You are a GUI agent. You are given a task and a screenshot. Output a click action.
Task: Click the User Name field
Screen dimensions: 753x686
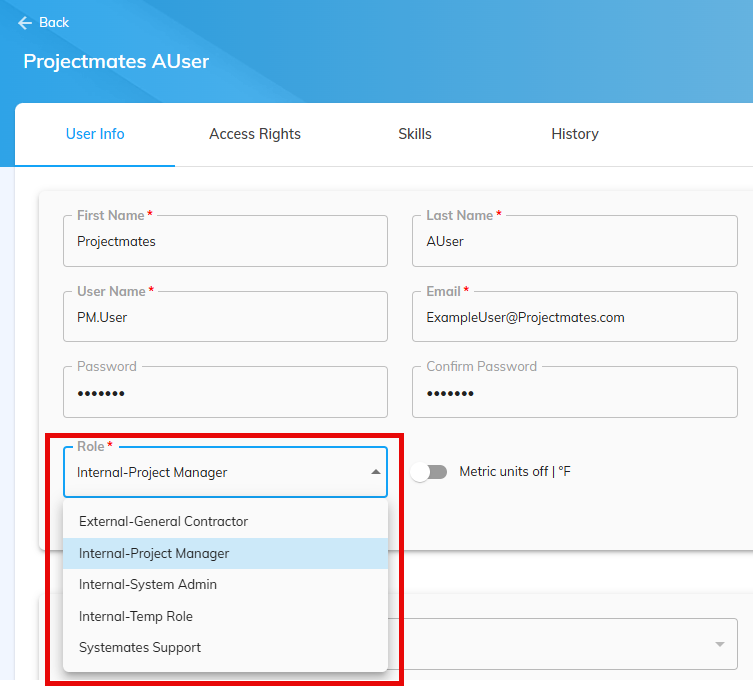[x=225, y=317]
